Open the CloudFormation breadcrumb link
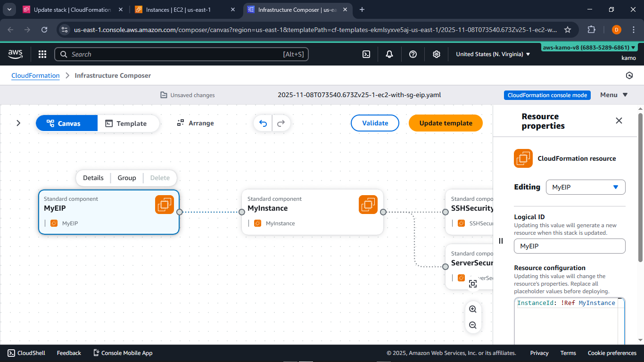 tap(35, 75)
